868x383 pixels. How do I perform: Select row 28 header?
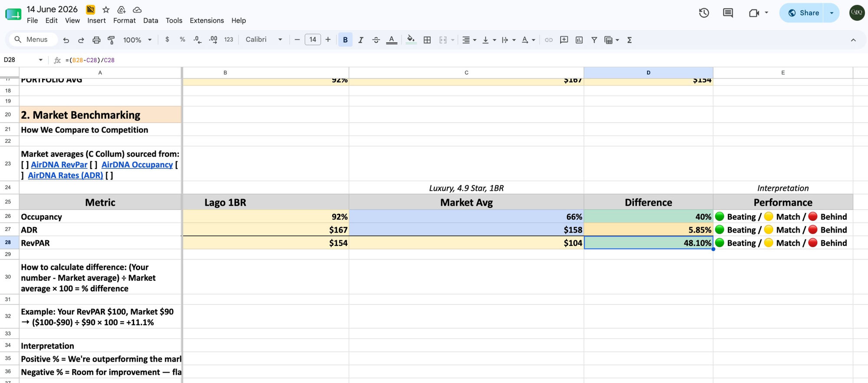[8, 243]
